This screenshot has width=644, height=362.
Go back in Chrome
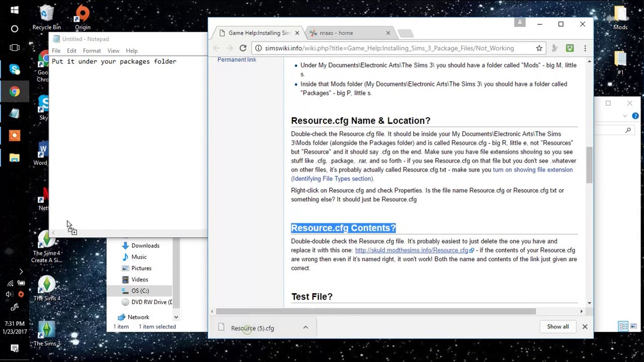click(x=216, y=48)
